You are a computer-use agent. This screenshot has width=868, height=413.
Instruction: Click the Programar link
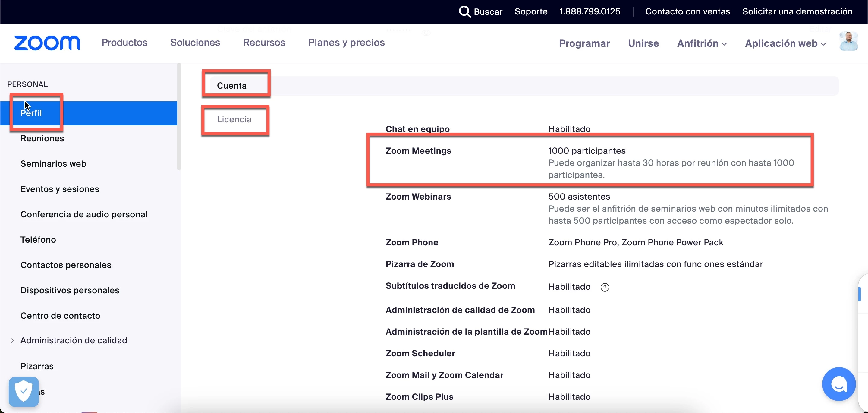pos(584,43)
